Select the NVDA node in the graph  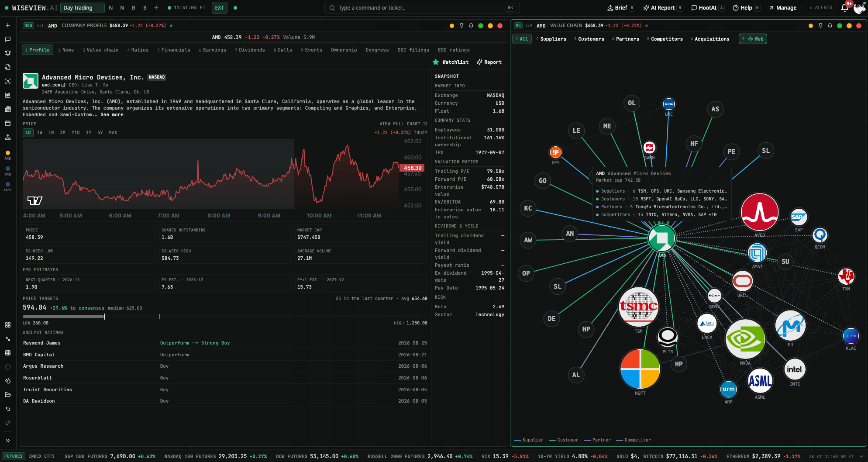coord(745,339)
